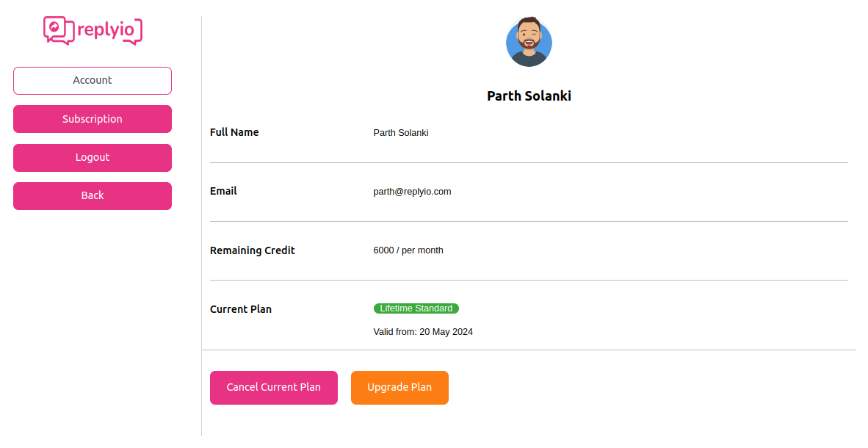The width and height of the screenshot is (868, 448).
Task: Click the 6000 / per month credit value
Action: coord(408,250)
